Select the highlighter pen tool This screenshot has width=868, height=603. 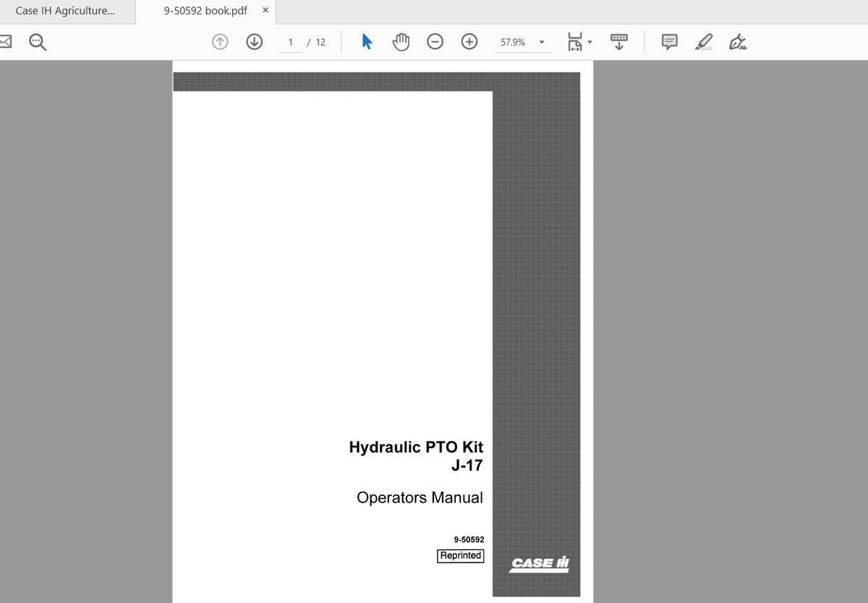coord(703,42)
